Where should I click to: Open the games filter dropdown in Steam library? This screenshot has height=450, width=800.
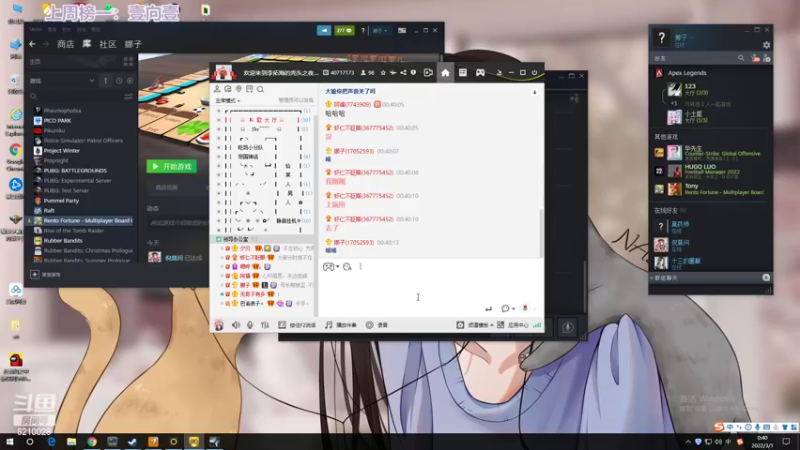62,81
